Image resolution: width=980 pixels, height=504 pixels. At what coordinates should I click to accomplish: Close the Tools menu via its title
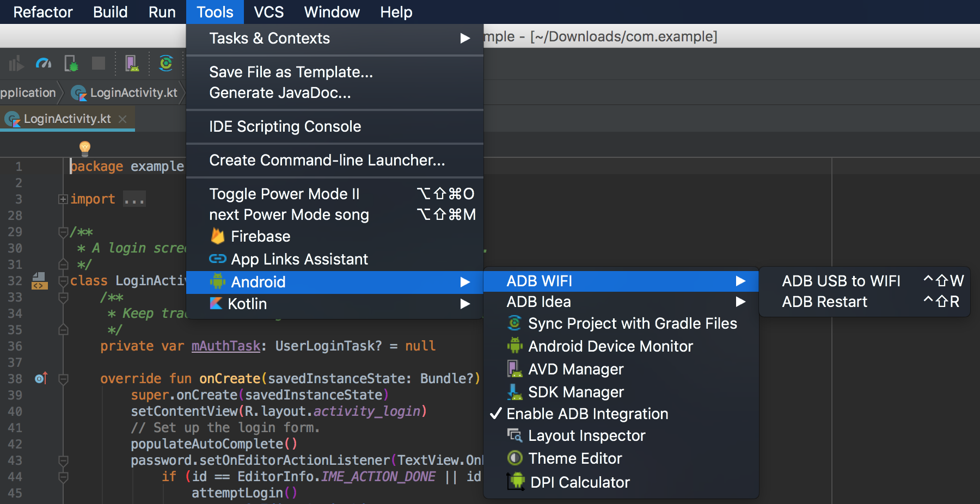(x=215, y=12)
